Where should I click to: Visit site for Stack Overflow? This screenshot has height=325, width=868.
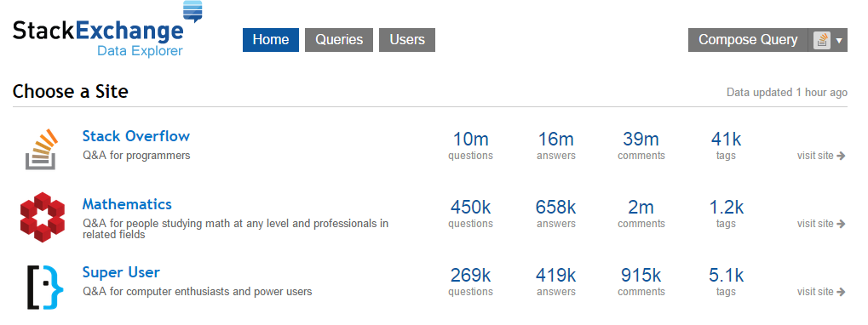(821, 156)
